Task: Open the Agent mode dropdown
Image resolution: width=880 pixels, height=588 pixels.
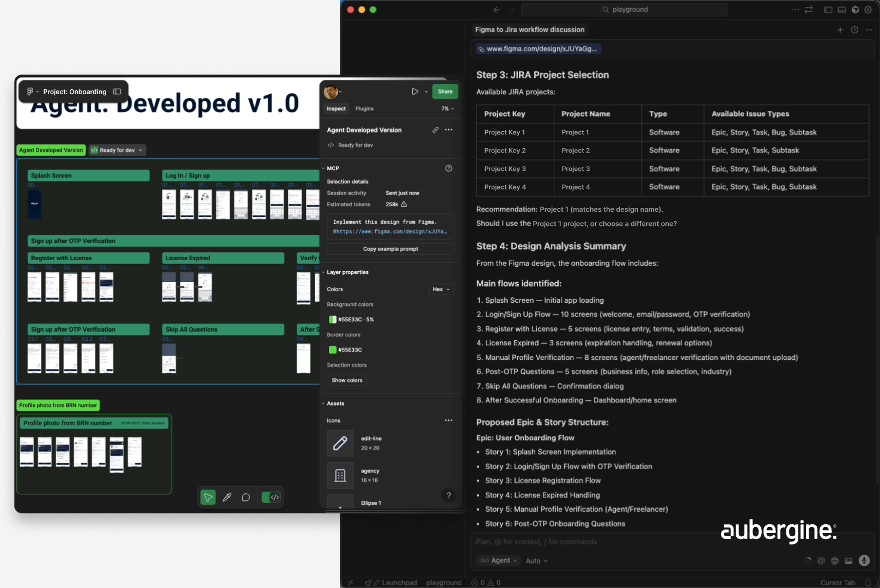Action: [499, 561]
